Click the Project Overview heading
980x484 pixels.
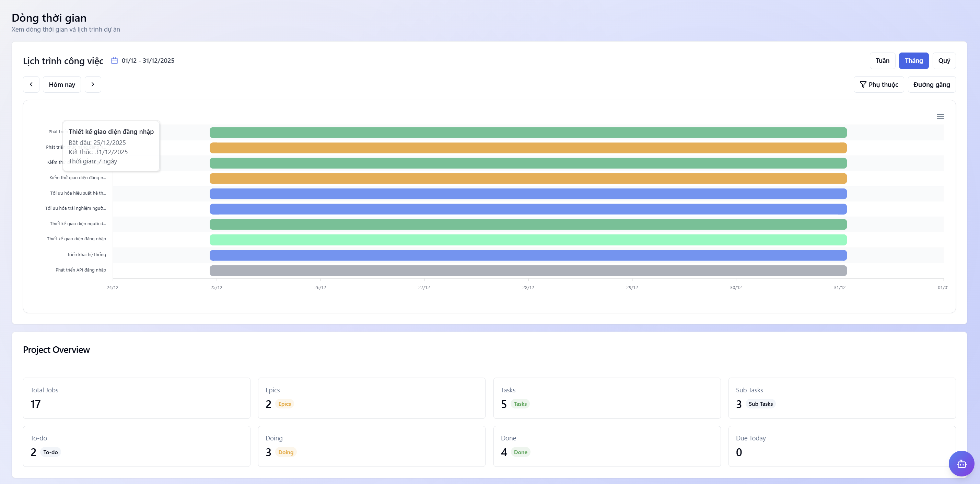pyautogui.click(x=56, y=350)
